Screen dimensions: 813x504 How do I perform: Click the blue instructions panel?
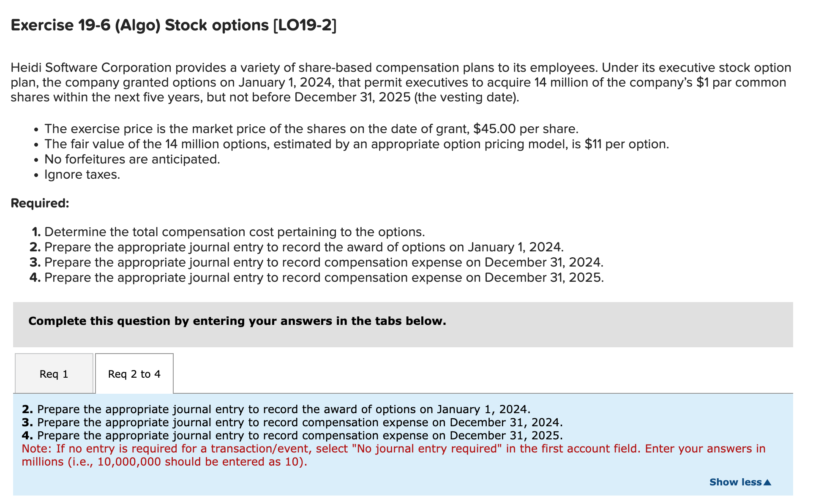406,435
